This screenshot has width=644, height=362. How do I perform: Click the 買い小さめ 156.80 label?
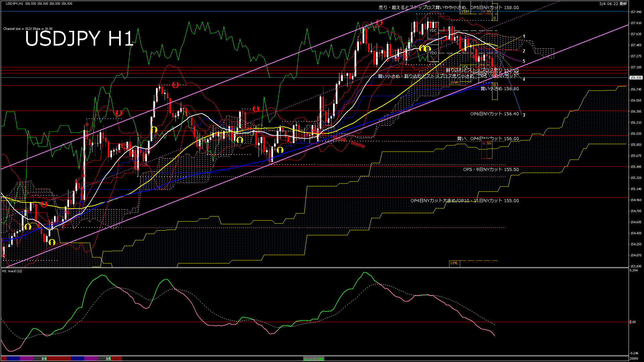tap(499, 89)
